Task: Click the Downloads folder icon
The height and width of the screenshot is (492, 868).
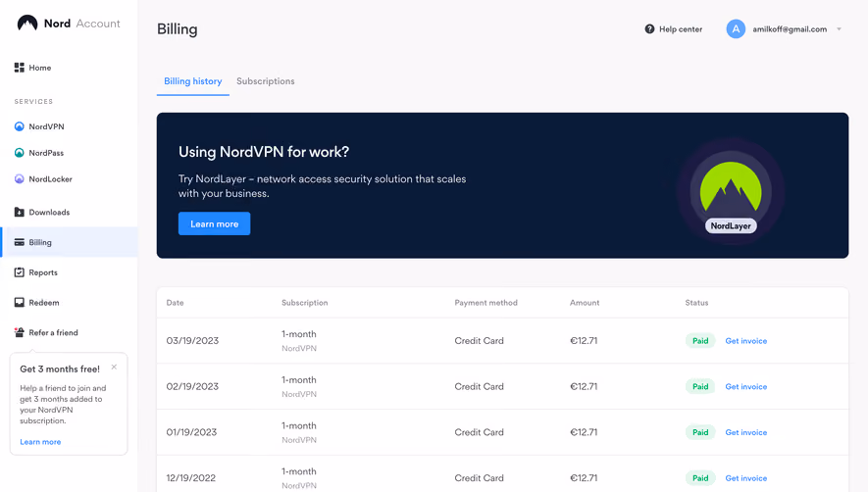Action: (x=20, y=212)
